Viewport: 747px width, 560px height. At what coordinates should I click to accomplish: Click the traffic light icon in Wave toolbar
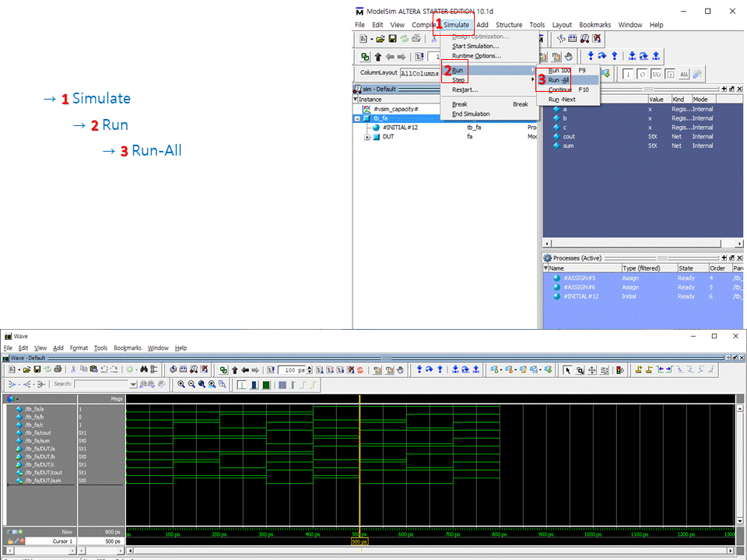[x=620, y=370]
